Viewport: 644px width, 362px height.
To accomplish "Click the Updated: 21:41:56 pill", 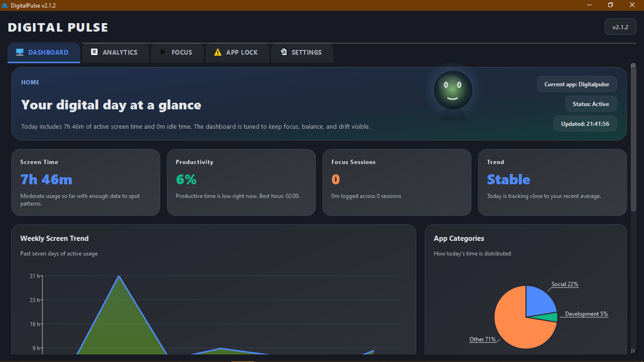I will (x=585, y=124).
